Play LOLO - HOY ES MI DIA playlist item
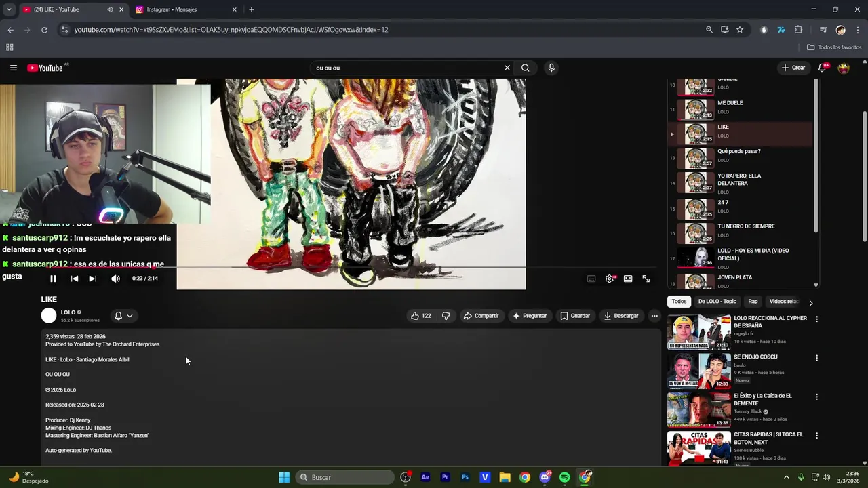This screenshot has height=488, width=868. point(741,258)
